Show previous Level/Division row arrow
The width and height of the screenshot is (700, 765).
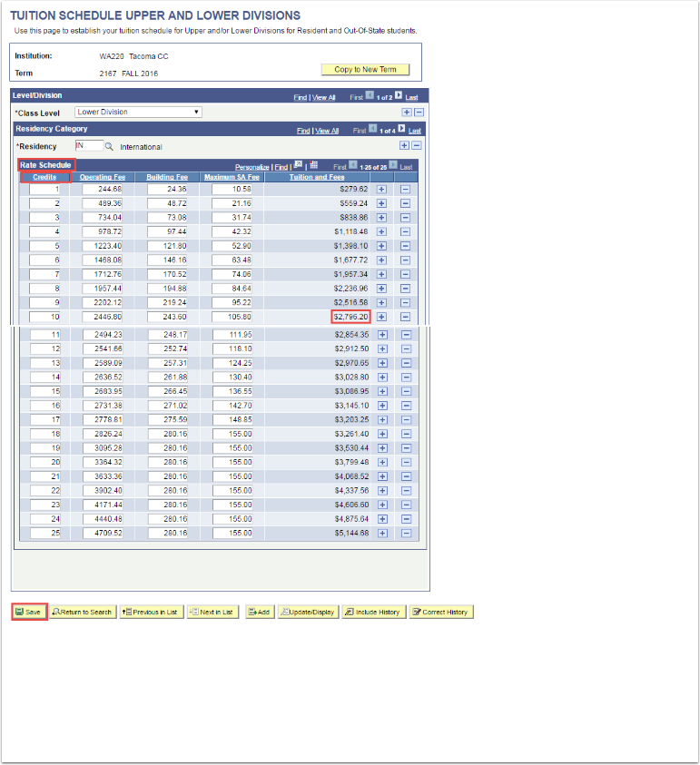point(370,95)
